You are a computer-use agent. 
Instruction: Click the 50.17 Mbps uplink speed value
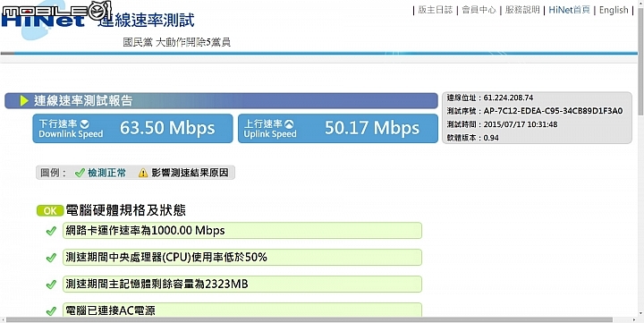[x=372, y=128]
